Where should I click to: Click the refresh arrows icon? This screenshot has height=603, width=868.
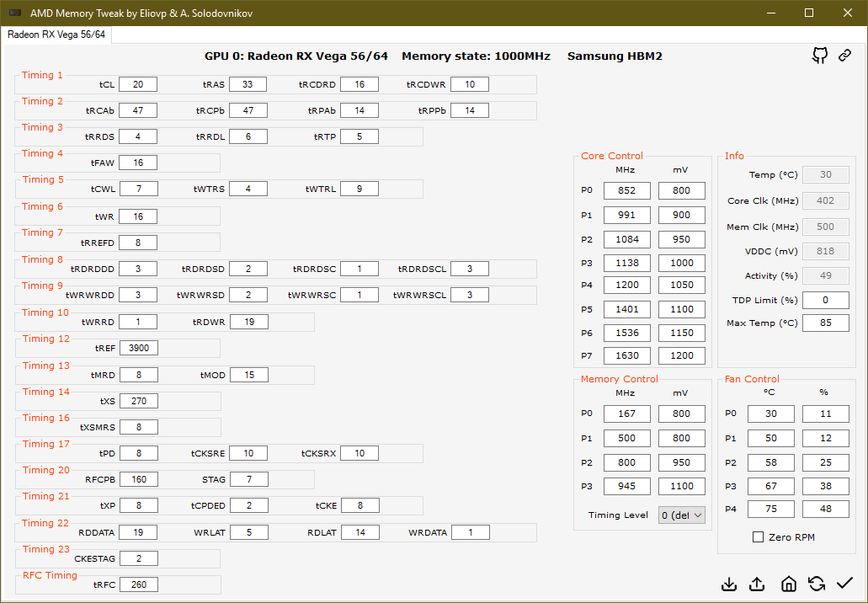pyautogui.click(x=817, y=584)
